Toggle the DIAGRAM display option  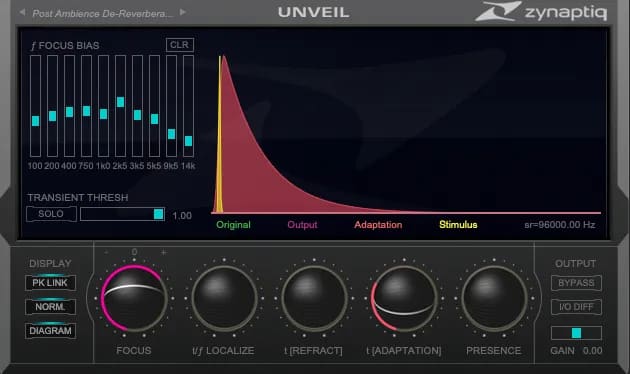(x=50, y=331)
